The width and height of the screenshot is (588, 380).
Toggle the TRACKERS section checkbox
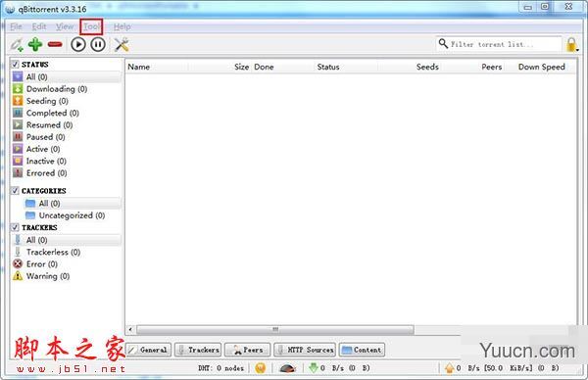tap(15, 227)
